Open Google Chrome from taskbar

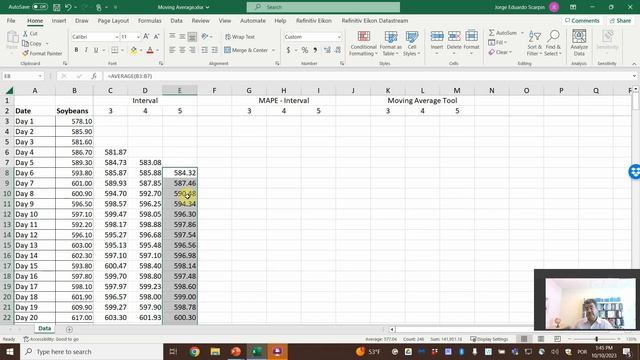coord(194,351)
